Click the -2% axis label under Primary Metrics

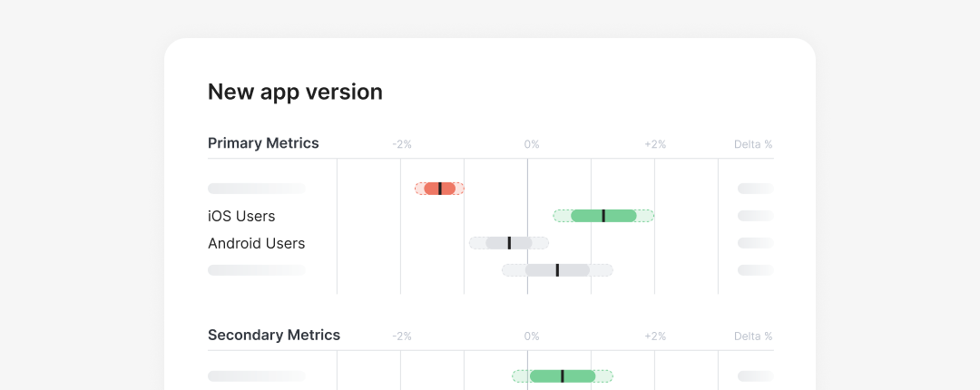(x=402, y=144)
